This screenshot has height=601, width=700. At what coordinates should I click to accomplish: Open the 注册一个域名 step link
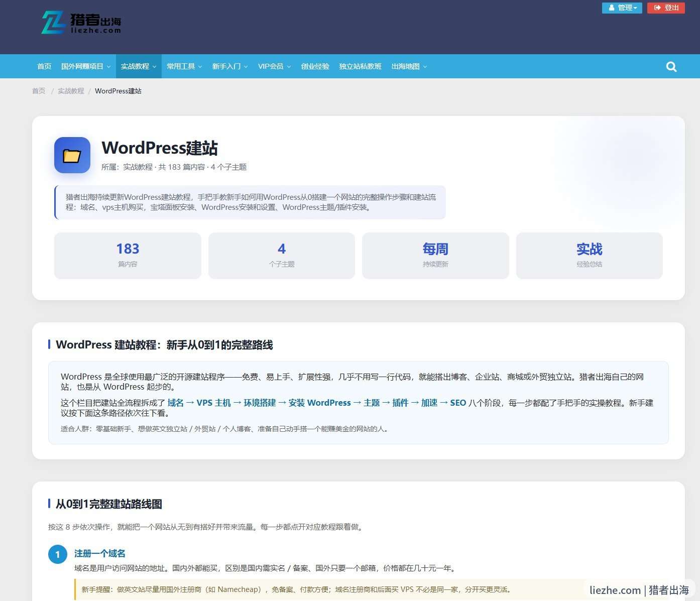point(100,553)
